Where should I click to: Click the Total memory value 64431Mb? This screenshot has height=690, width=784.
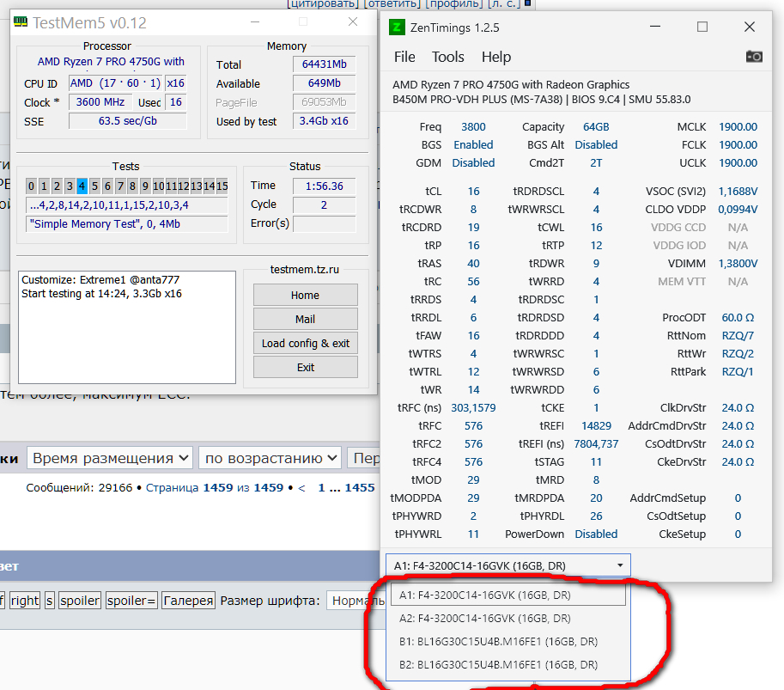(x=324, y=64)
